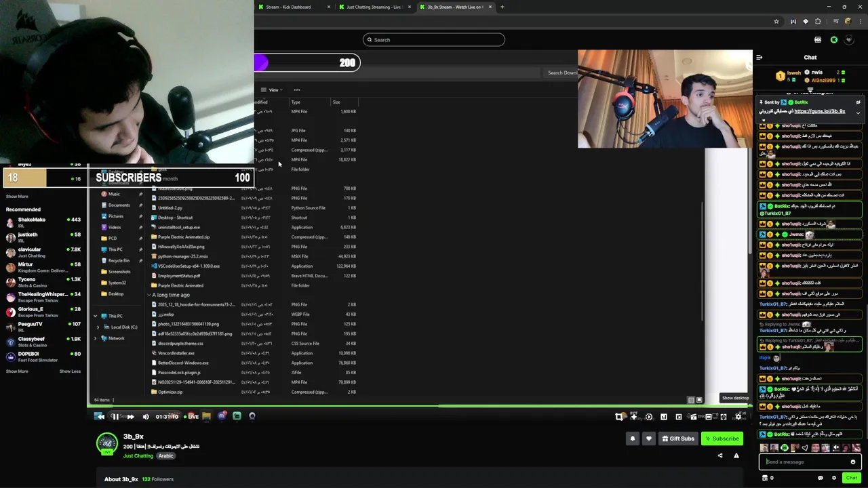Click the green Chat send button
The image size is (868, 488).
(x=852, y=478)
